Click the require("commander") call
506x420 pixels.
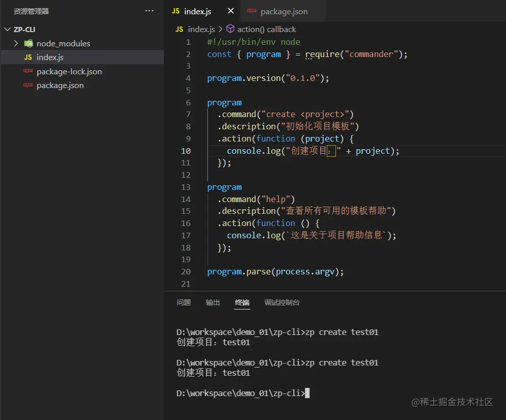[x=353, y=54]
